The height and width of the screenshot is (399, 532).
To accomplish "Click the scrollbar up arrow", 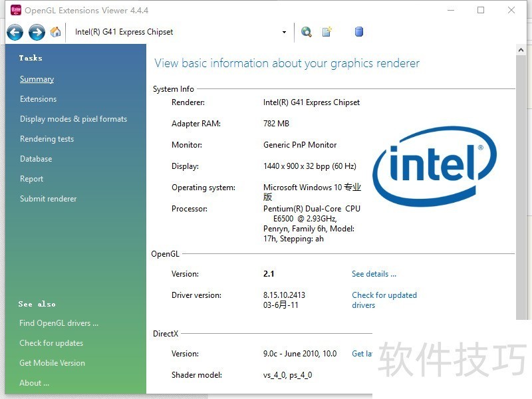I will click(x=521, y=50).
